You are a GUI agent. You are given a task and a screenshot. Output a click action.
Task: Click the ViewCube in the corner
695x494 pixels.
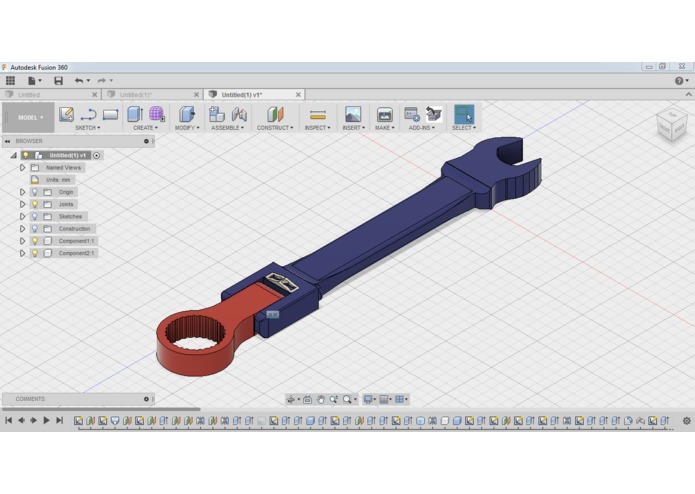tap(672, 125)
